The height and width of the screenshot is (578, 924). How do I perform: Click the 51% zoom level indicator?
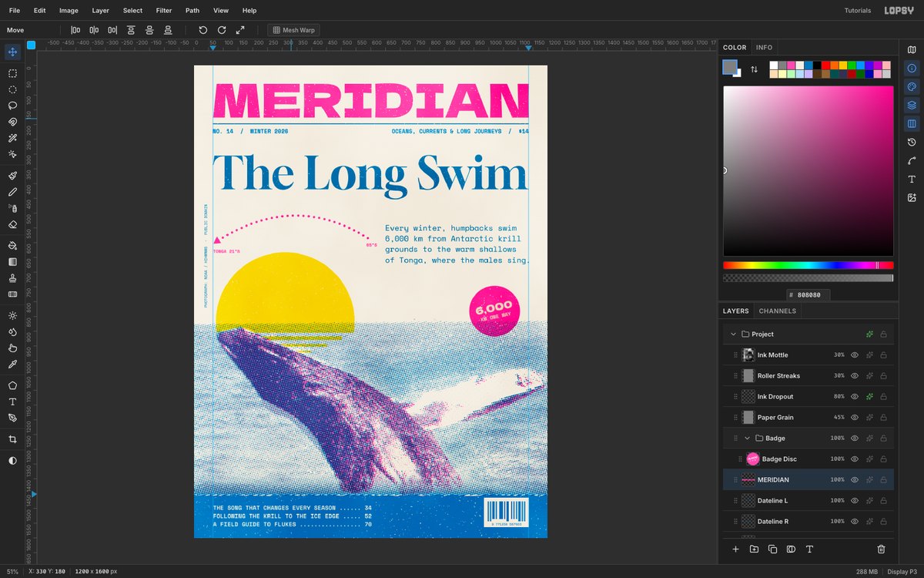(x=12, y=571)
